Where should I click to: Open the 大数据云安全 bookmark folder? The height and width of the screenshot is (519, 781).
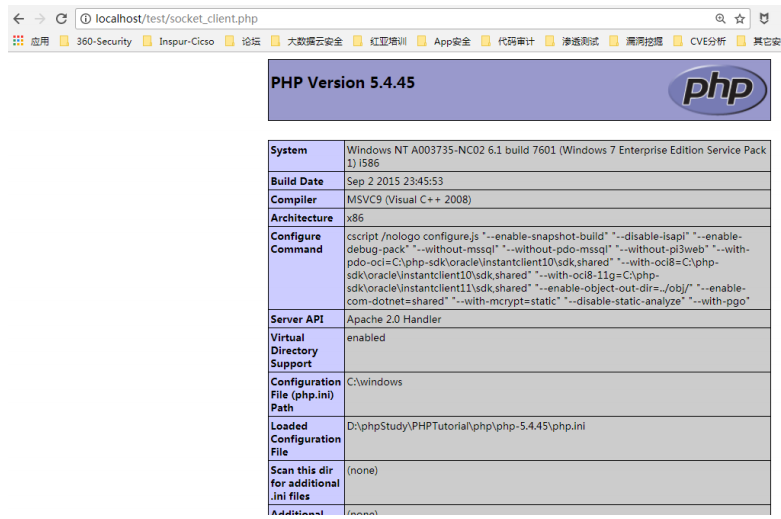307,41
